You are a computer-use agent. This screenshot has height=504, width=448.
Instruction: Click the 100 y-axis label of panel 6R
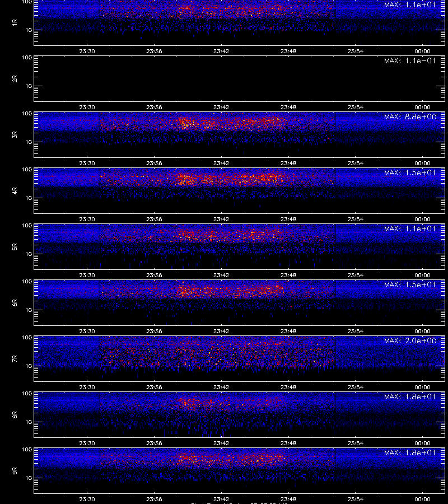pos(27,282)
